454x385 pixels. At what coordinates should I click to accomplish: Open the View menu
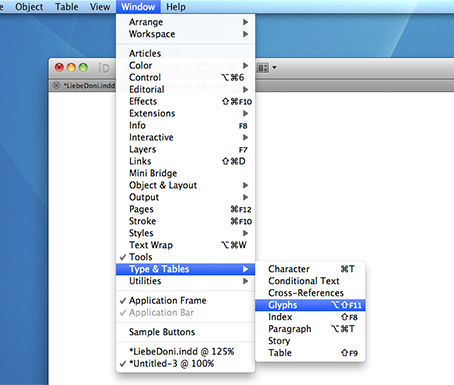(x=100, y=7)
